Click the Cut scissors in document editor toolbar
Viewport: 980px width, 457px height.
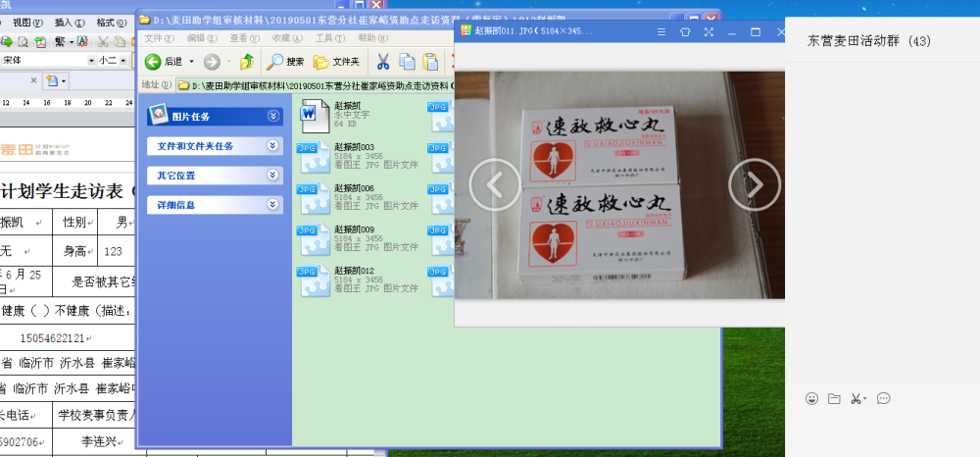click(103, 42)
